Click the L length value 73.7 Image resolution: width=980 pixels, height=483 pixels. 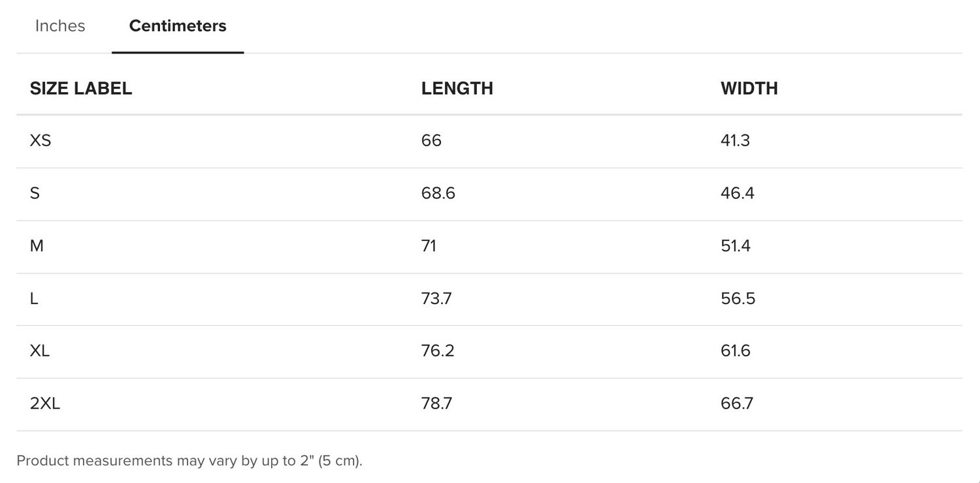[437, 298]
